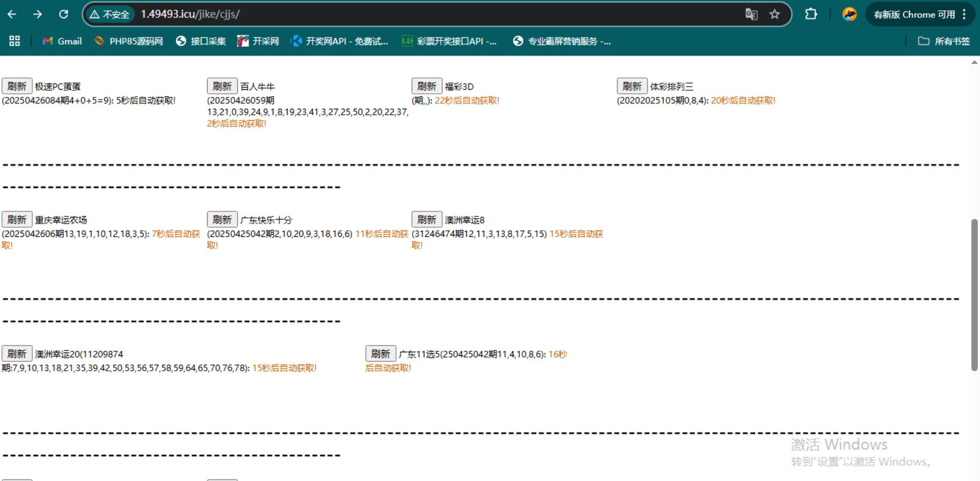The width and height of the screenshot is (980, 481).
Task: Open the translate page icon
Action: [x=751, y=14]
